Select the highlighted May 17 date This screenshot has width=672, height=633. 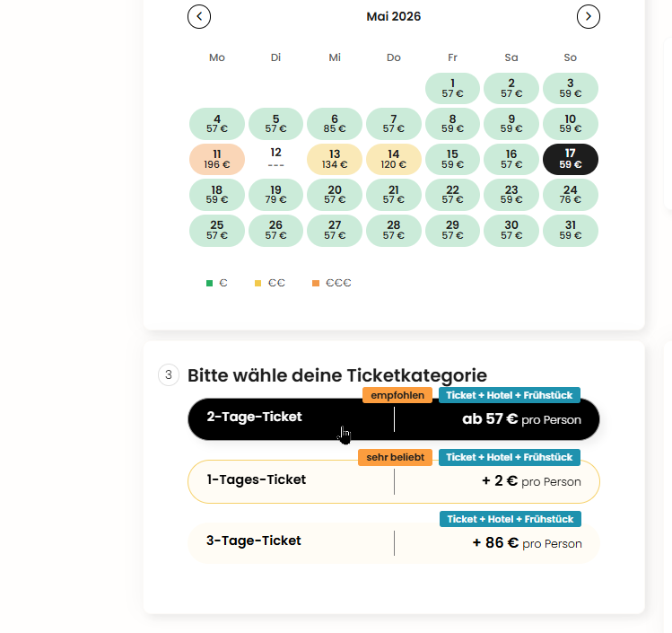571,159
